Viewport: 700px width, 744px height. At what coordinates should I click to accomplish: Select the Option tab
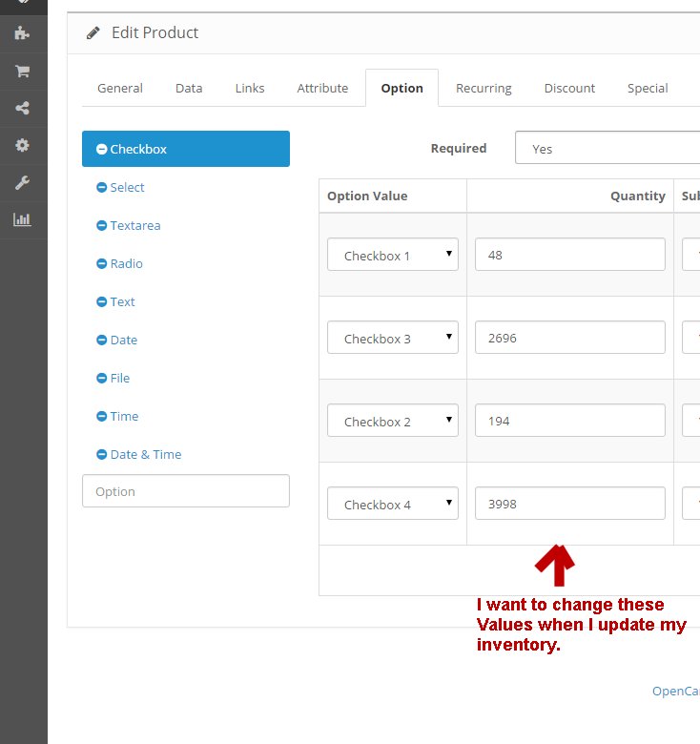[402, 89]
